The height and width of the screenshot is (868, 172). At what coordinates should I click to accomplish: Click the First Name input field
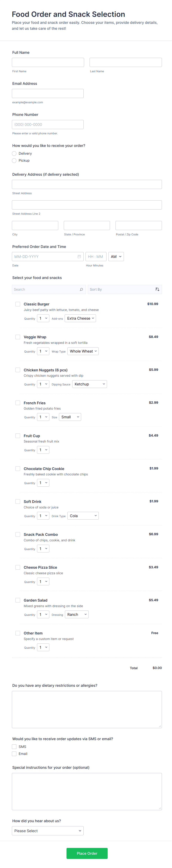pyautogui.click(x=48, y=62)
